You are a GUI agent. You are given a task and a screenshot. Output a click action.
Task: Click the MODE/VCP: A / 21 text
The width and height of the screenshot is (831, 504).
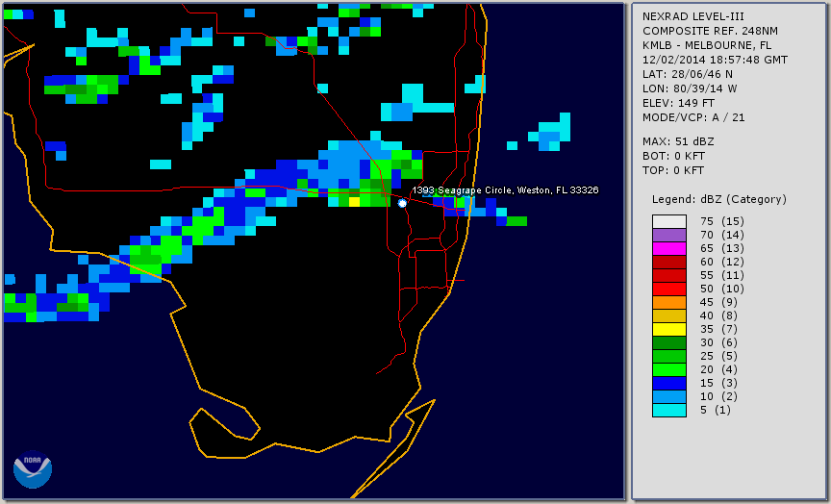point(693,117)
